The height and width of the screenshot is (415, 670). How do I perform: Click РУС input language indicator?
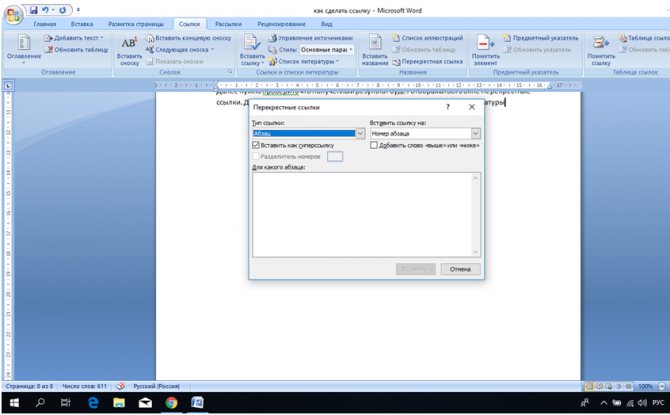click(x=658, y=403)
